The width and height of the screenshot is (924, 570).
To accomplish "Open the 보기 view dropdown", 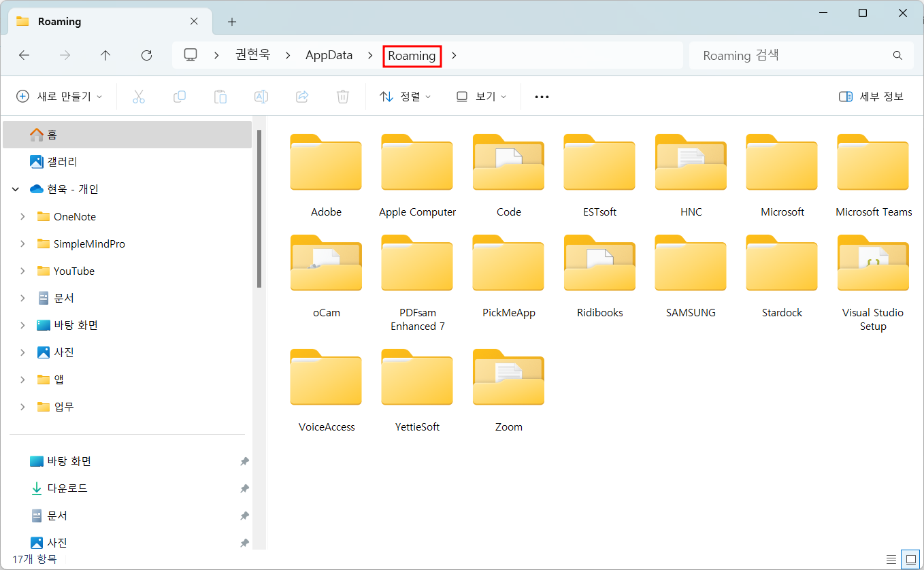I will click(x=482, y=97).
